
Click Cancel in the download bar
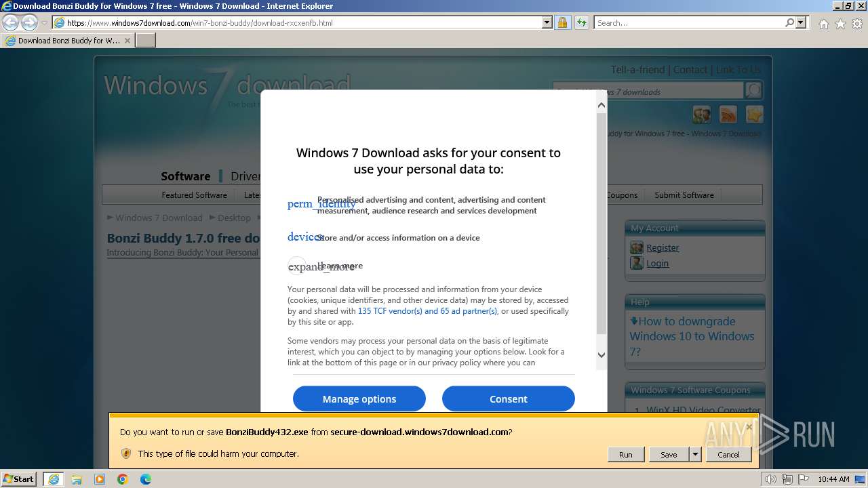coord(729,454)
